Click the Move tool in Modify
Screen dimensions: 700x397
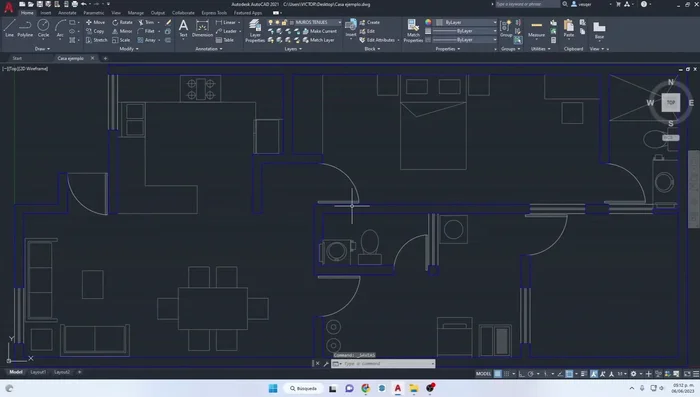(96, 22)
